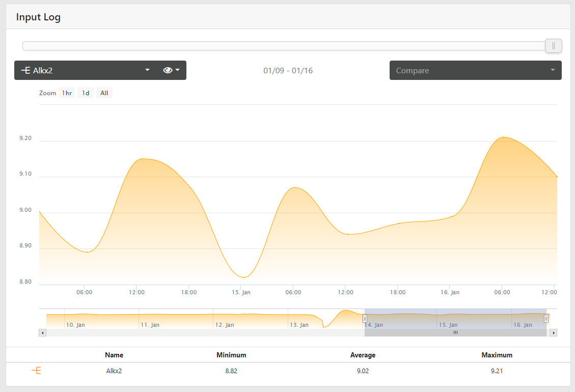The height and width of the screenshot is (392, 575).
Task: Click the navigator scroll left arrow
Action: (x=43, y=332)
